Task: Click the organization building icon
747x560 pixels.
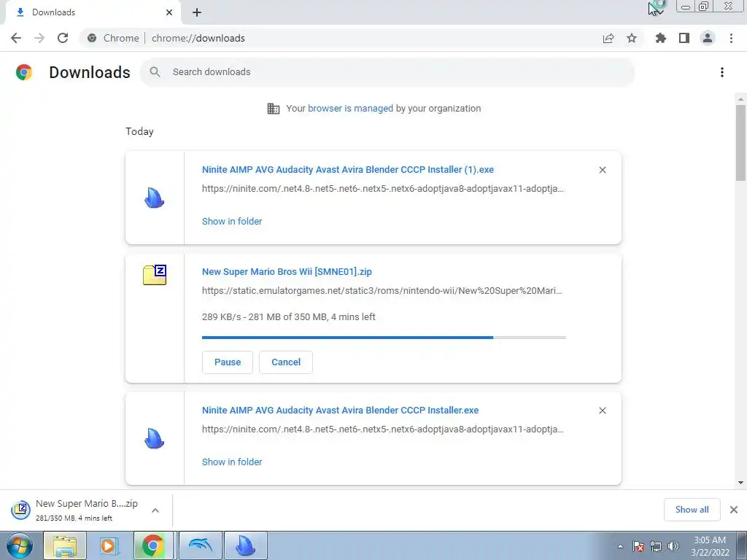Action: 274,109
